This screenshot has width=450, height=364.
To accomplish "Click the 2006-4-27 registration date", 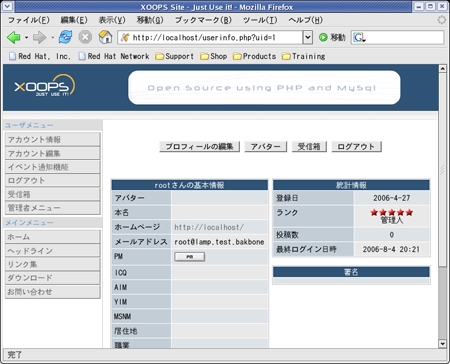I will tap(392, 198).
